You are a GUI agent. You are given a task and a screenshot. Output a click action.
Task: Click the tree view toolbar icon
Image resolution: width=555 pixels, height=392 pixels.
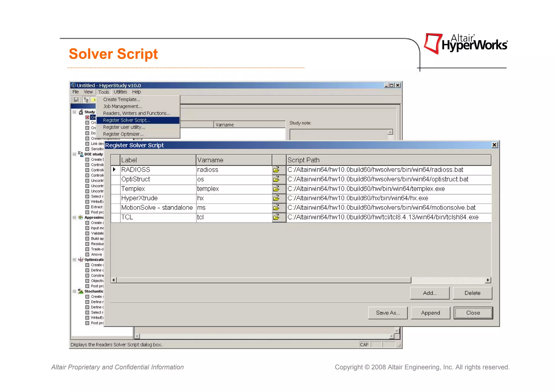point(86,100)
